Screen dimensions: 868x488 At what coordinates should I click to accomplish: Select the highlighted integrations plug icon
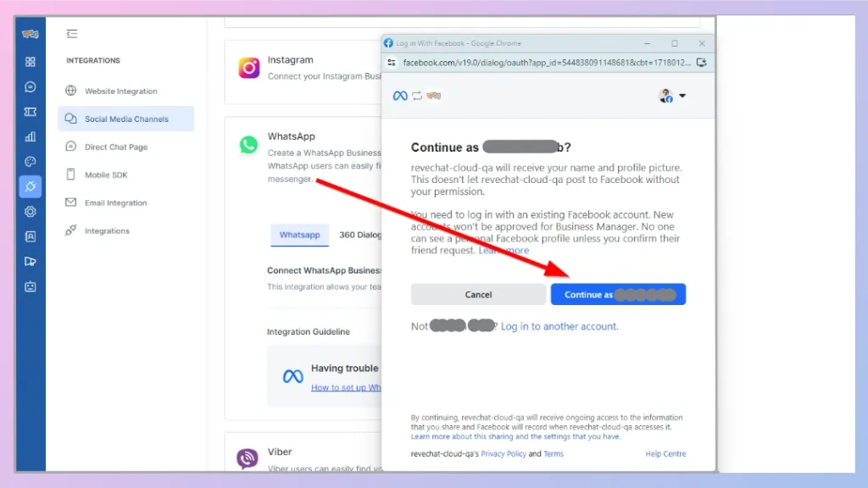point(31,186)
